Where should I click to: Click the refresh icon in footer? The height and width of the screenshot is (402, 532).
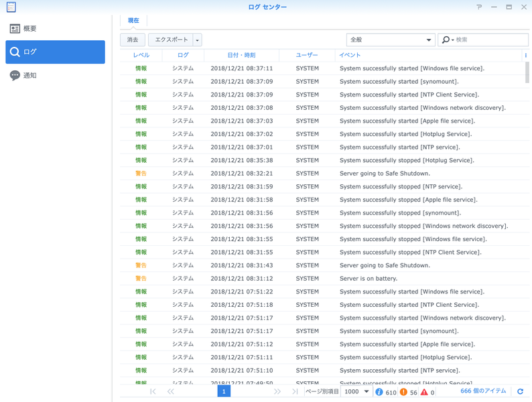(520, 391)
